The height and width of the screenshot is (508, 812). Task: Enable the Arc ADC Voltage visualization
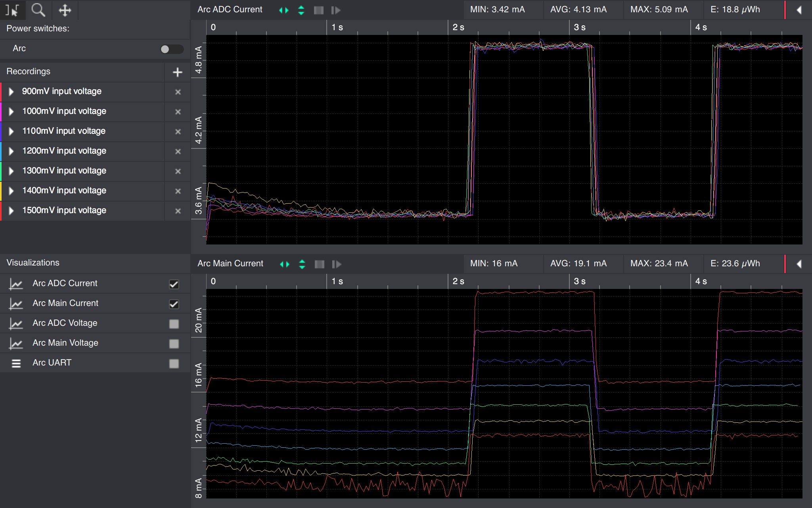[174, 323]
